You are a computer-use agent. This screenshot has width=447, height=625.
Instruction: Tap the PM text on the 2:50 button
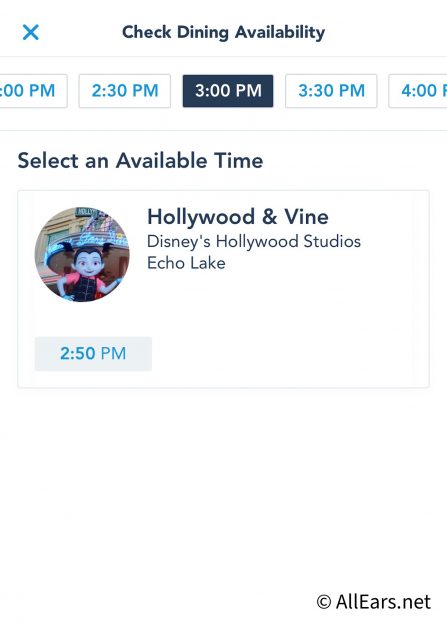(113, 354)
